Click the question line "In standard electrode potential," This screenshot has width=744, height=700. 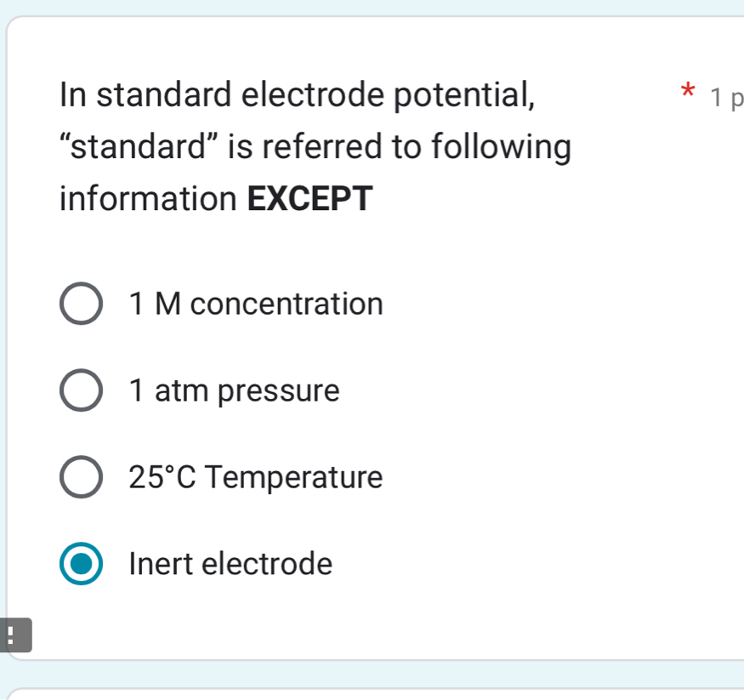298,94
